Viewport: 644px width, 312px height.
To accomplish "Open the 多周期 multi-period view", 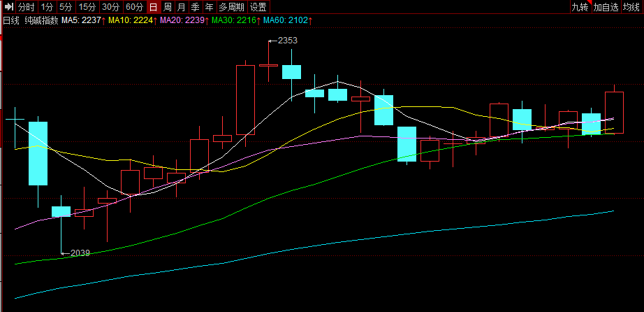I will [232, 6].
